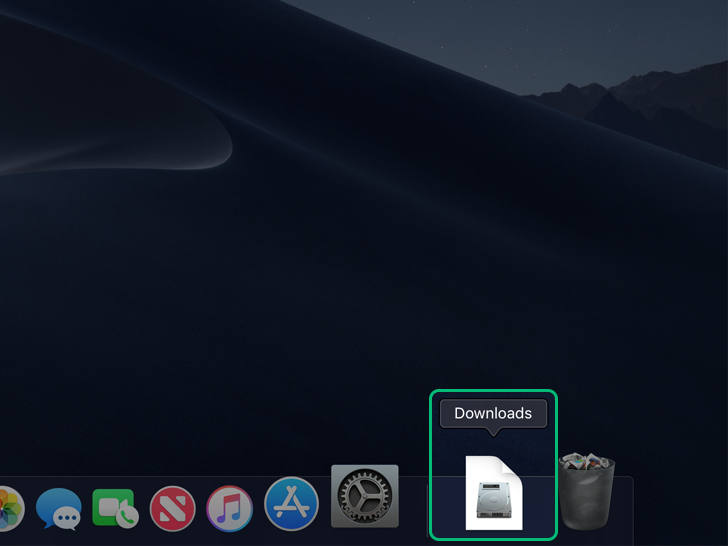Open the News app icon
The width and height of the screenshot is (728, 546).
point(172,509)
